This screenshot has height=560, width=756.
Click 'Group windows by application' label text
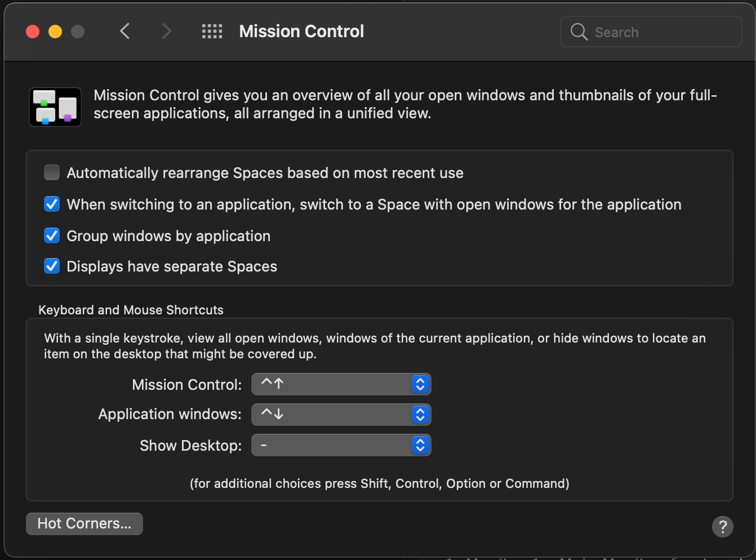click(x=168, y=236)
